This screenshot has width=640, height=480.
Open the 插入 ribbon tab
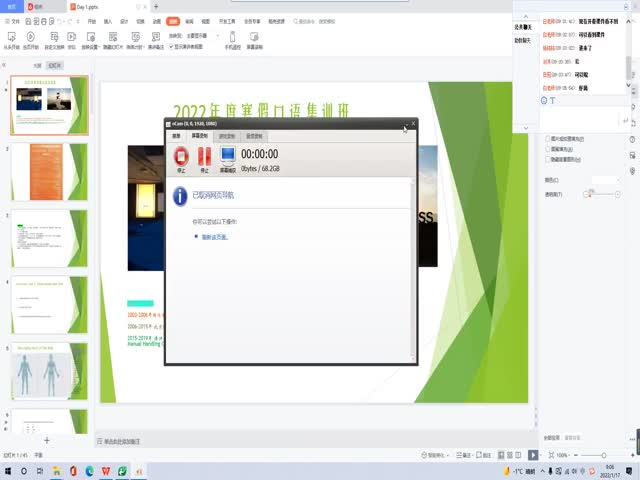pos(107,20)
